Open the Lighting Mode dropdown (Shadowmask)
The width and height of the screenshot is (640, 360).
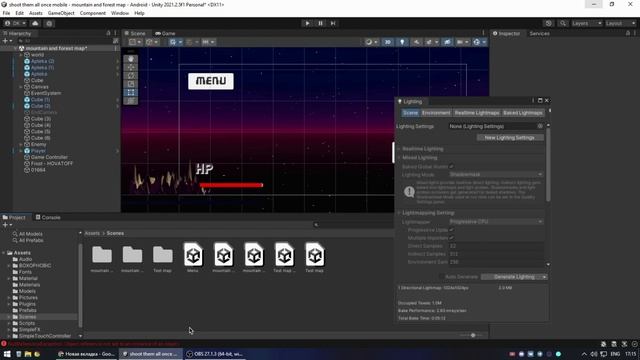tap(496, 175)
